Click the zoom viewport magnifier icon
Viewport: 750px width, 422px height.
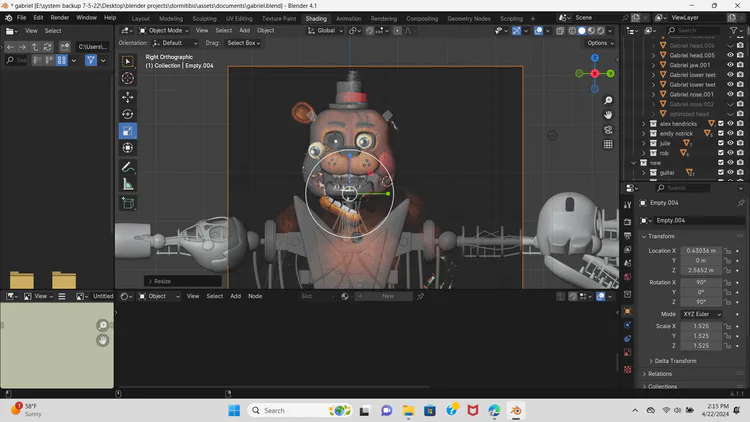(608, 100)
